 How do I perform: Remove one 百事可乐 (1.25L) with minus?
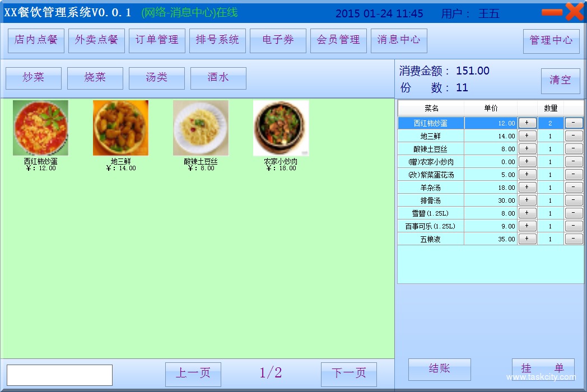574,226
